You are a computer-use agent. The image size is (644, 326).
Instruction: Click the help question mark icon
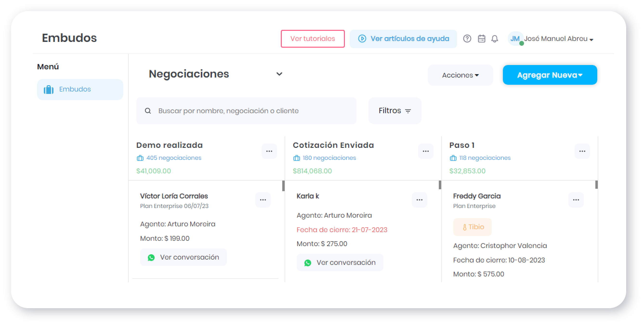(467, 39)
